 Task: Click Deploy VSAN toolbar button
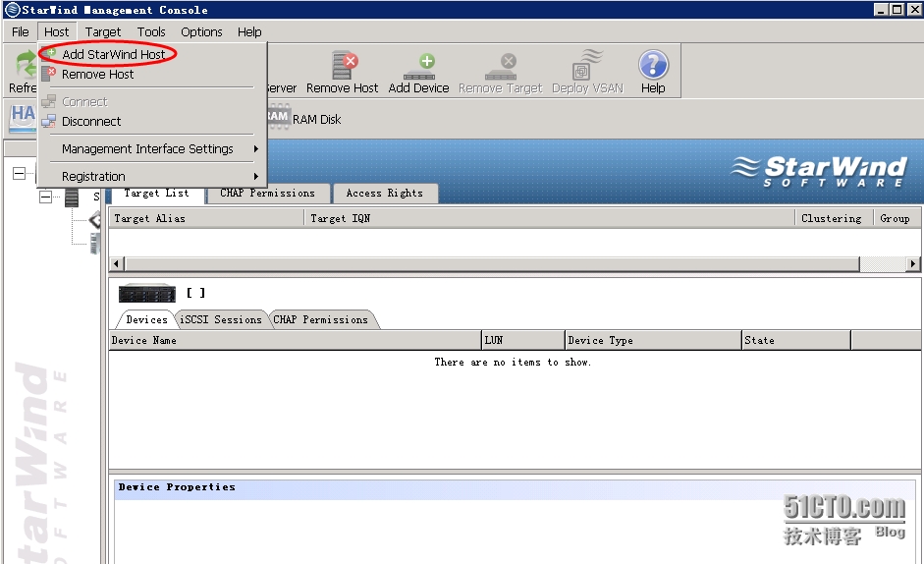(587, 72)
